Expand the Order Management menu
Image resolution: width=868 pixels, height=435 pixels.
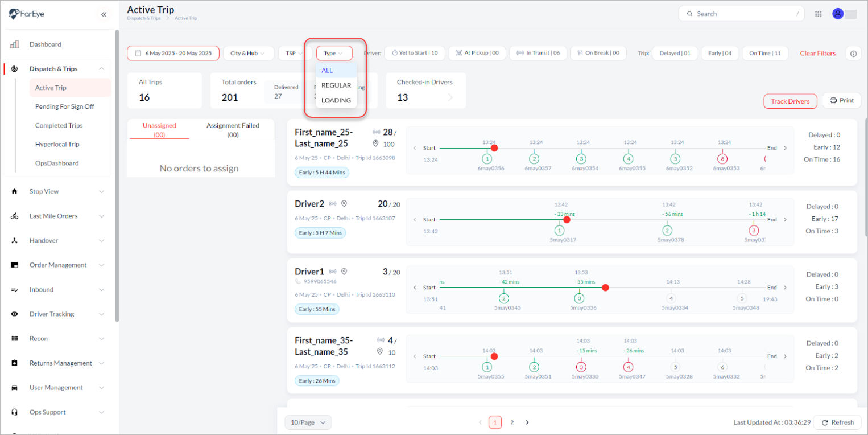[x=102, y=265]
